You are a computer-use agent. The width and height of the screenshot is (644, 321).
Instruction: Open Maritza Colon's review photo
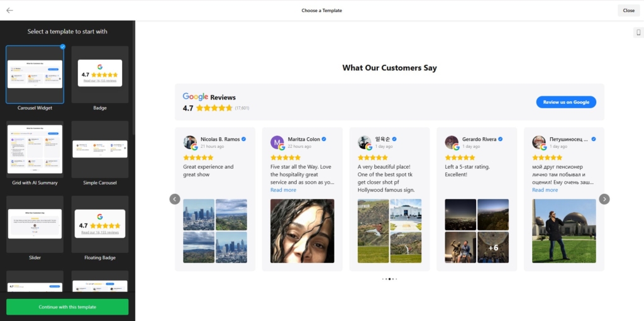click(x=303, y=231)
